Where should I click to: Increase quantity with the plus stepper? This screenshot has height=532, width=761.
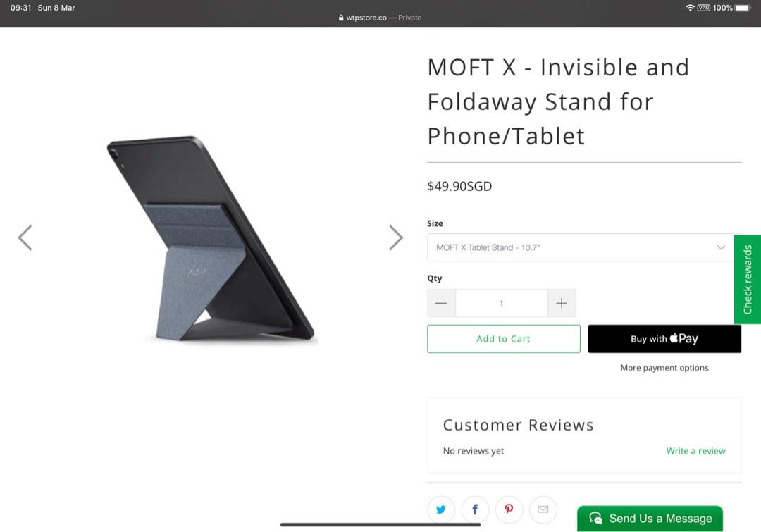pyautogui.click(x=562, y=302)
